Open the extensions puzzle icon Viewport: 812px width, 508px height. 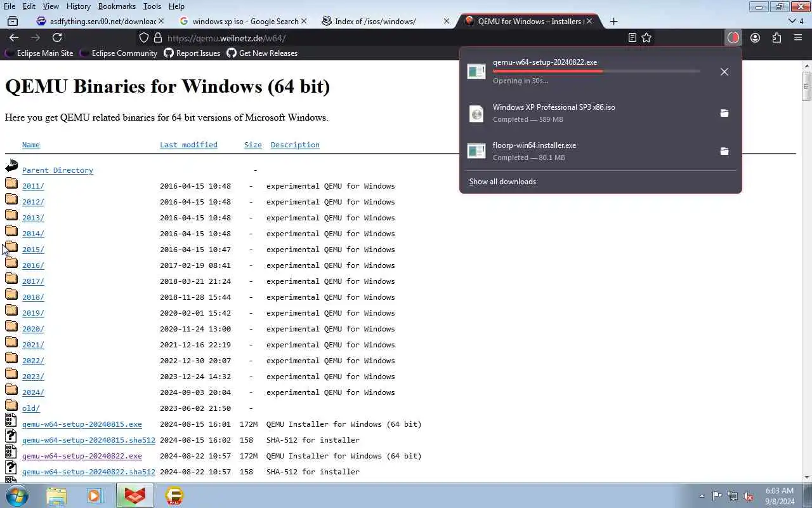tap(776, 38)
